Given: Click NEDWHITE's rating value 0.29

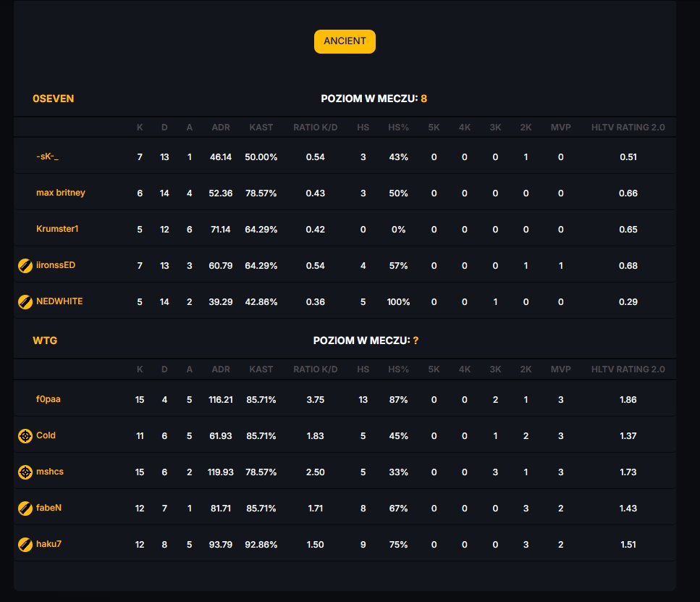Looking at the screenshot, I should coord(628,302).
